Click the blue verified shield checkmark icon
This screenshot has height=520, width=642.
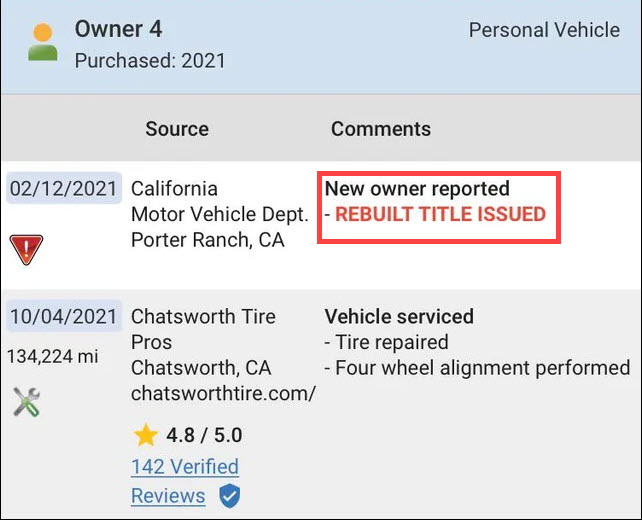pyautogui.click(x=230, y=496)
